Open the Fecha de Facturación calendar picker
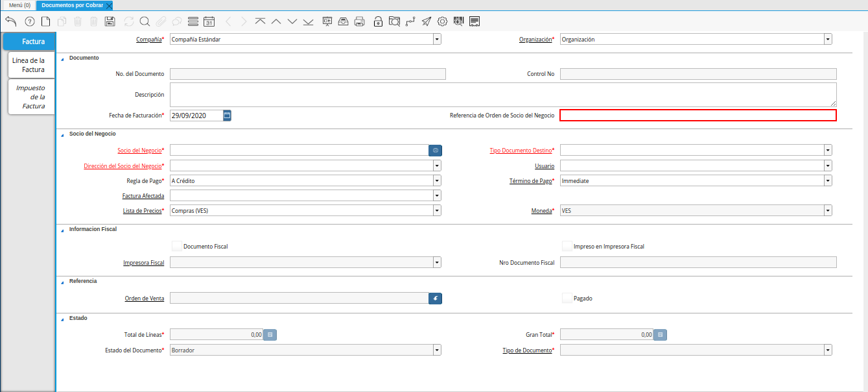This screenshot has width=868, height=392. pos(227,116)
